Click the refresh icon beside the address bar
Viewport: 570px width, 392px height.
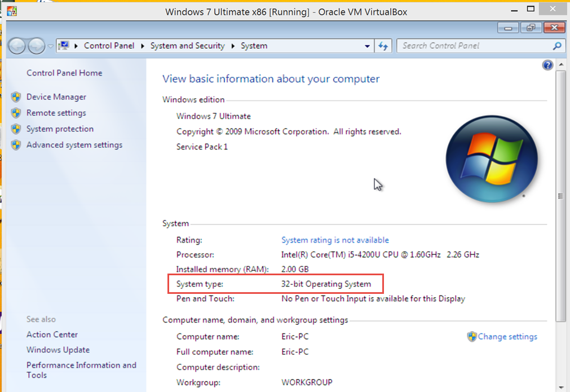tap(383, 46)
